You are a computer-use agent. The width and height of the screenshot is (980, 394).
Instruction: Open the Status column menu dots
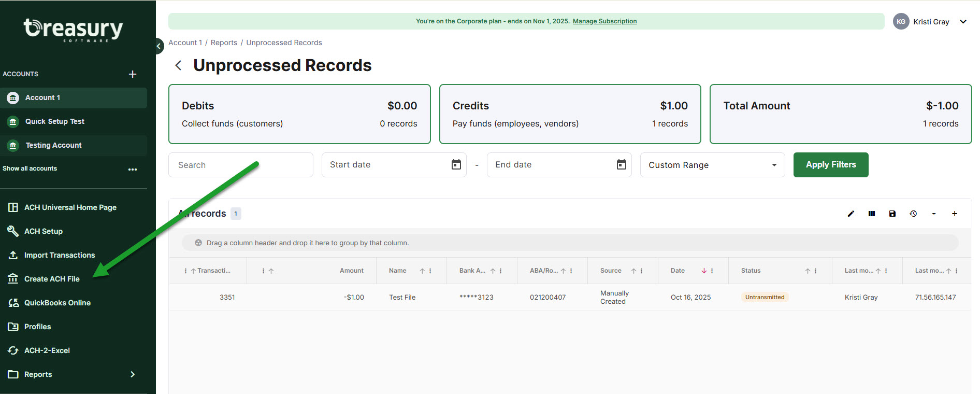[x=816, y=271]
